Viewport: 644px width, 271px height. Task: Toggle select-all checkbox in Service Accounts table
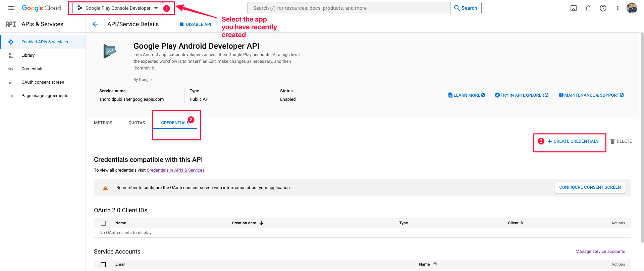pos(103,265)
